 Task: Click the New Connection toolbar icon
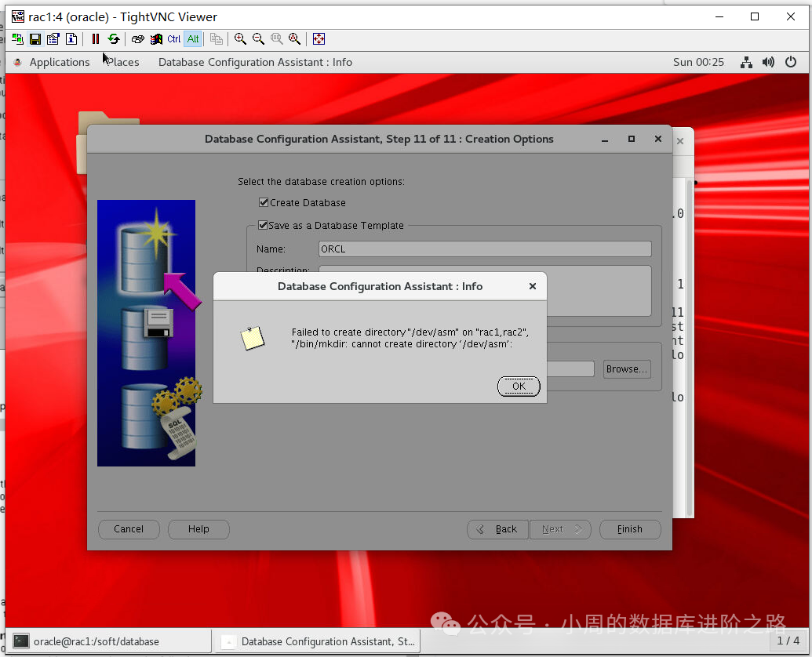[x=17, y=38]
